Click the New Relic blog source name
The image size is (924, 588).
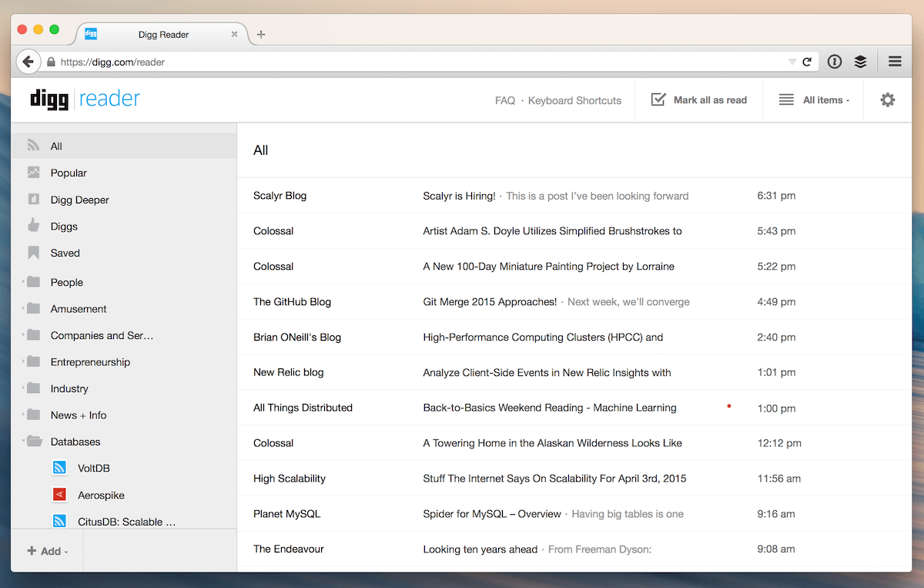coord(288,372)
